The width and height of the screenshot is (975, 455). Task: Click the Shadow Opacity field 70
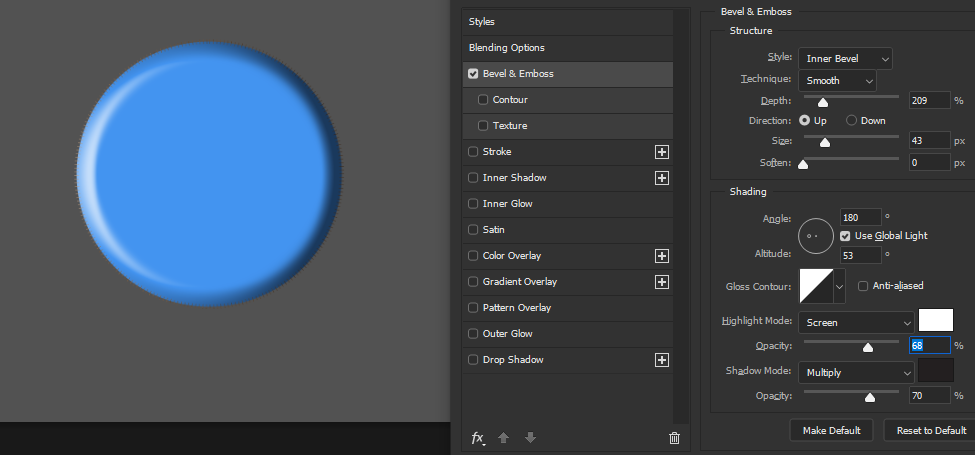click(x=930, y=395)
